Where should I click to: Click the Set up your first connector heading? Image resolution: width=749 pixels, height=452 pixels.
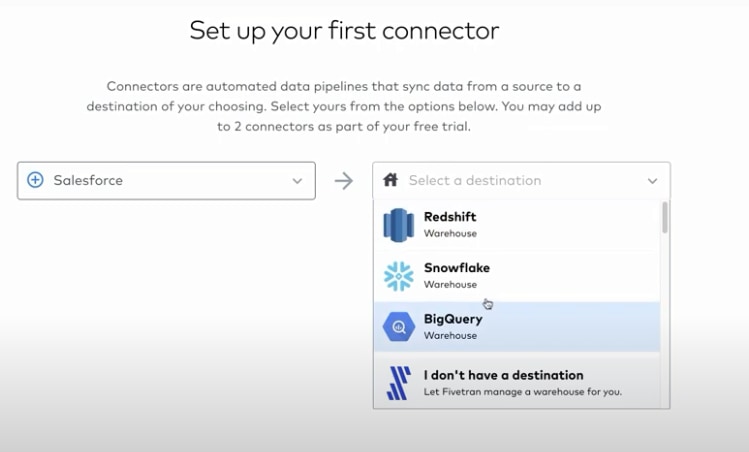tap(344, 31)
